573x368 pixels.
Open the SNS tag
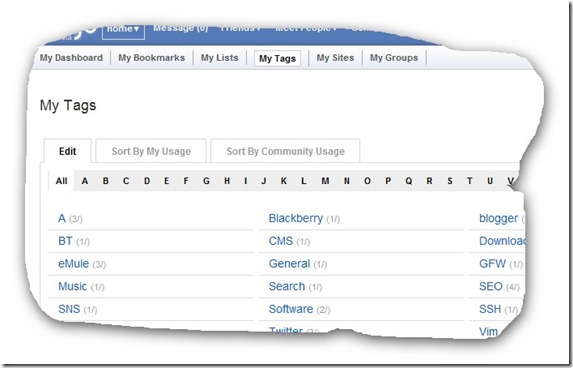click(69, 309)
